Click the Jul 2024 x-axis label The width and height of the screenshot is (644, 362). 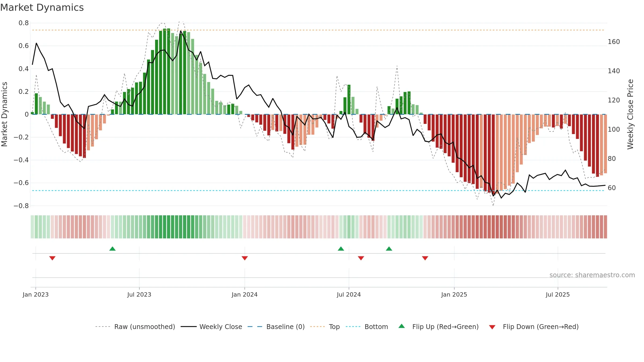pos(349,294)
